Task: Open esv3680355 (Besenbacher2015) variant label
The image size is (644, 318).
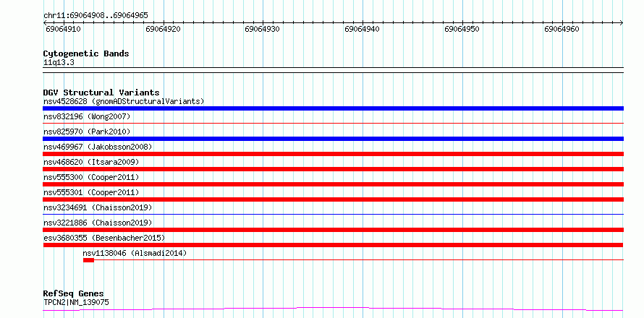Action: pyautogui.click(x=104, y=238)
